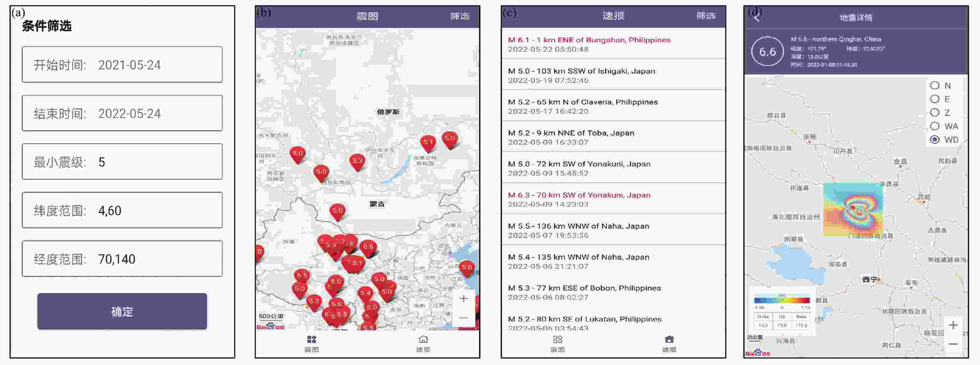Select 速报 tab icon in map screen

click(423, 343)
